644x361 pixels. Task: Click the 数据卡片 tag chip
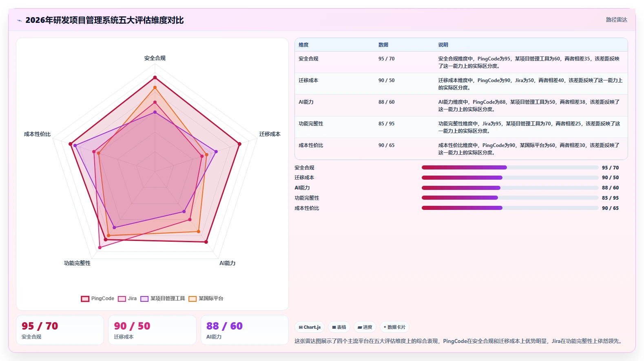[x=394, y=327]
